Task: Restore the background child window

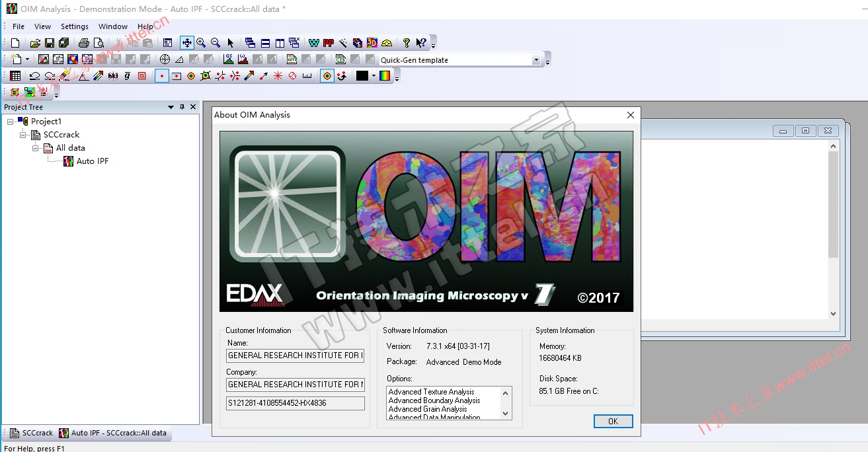Action: [x=805, y=131]
